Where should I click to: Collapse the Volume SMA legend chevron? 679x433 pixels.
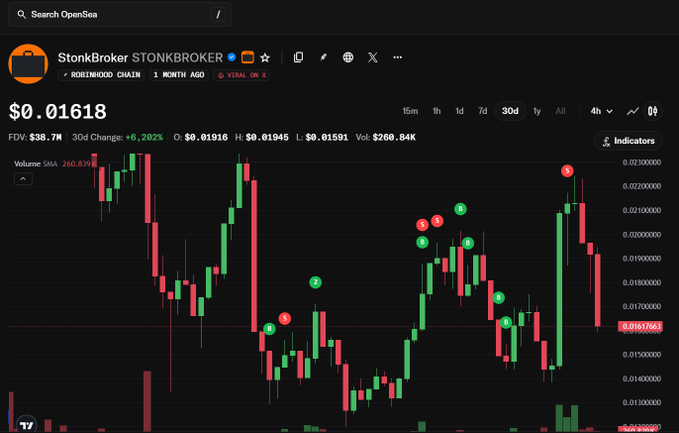click(x=23, y=179)
